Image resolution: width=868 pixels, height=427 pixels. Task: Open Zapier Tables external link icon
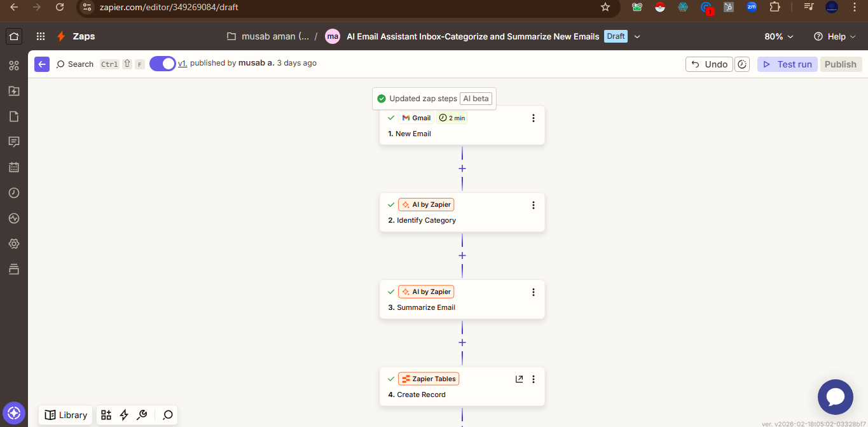[519, 379]
